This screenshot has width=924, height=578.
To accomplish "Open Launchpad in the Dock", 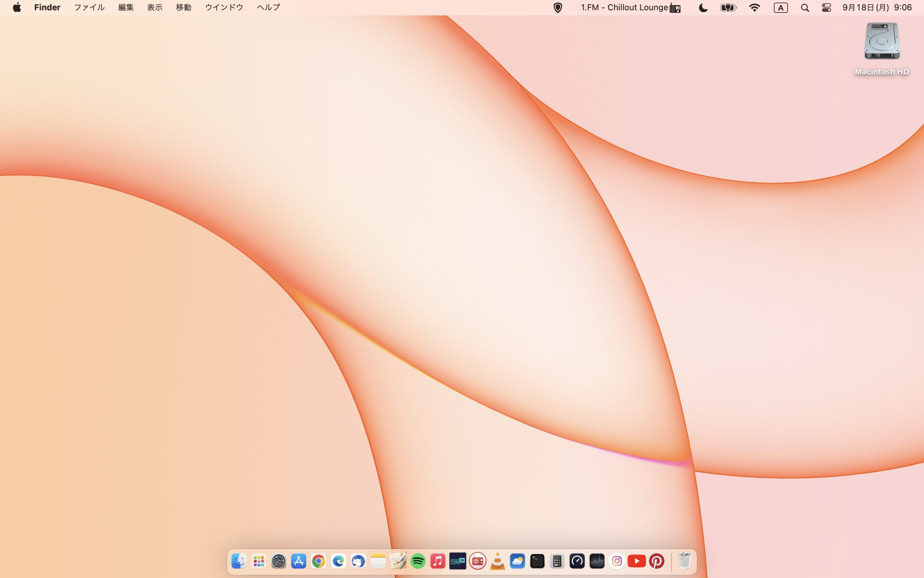I will pos(259,561).
